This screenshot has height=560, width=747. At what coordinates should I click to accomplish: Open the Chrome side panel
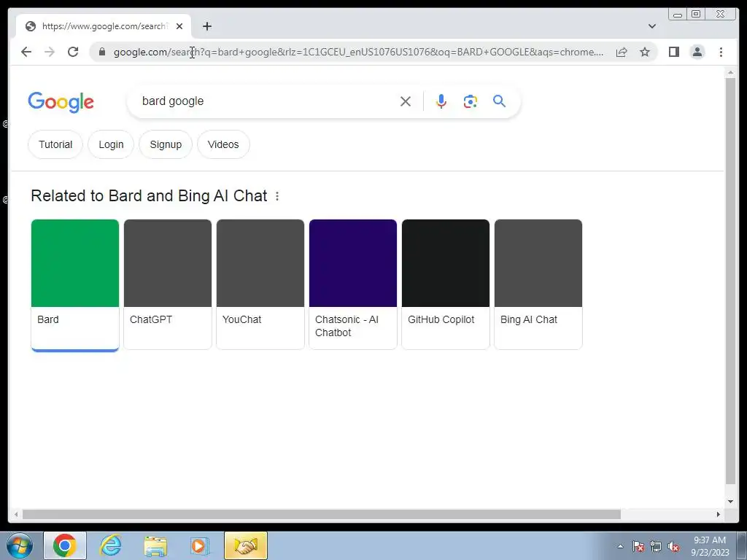click(x=673, y=52)
